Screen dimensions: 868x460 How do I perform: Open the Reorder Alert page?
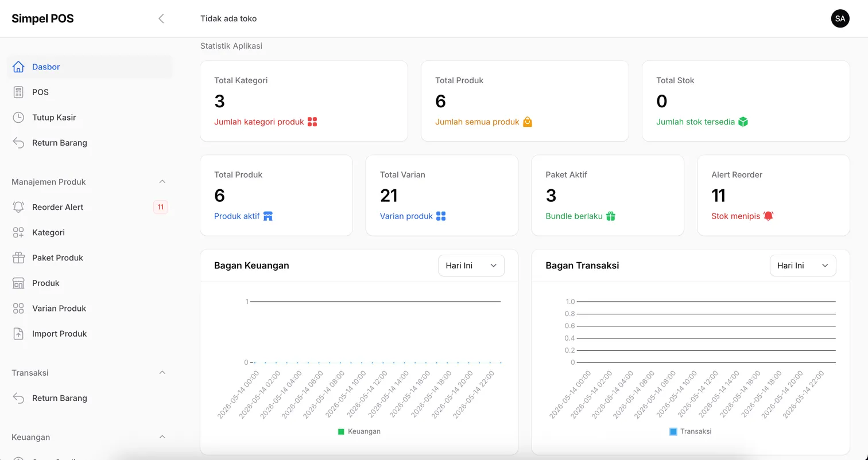pos(90,207)
